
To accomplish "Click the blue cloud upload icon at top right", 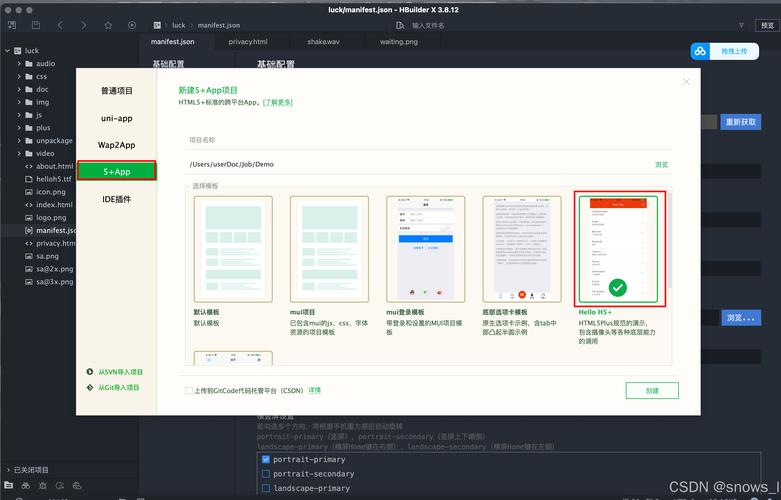I will pos(700,51).
